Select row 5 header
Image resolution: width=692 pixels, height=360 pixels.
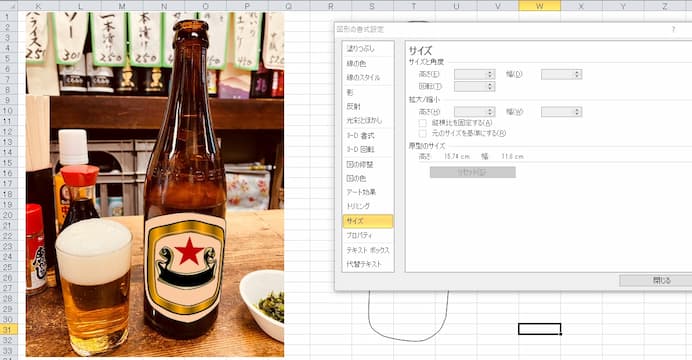8,58
